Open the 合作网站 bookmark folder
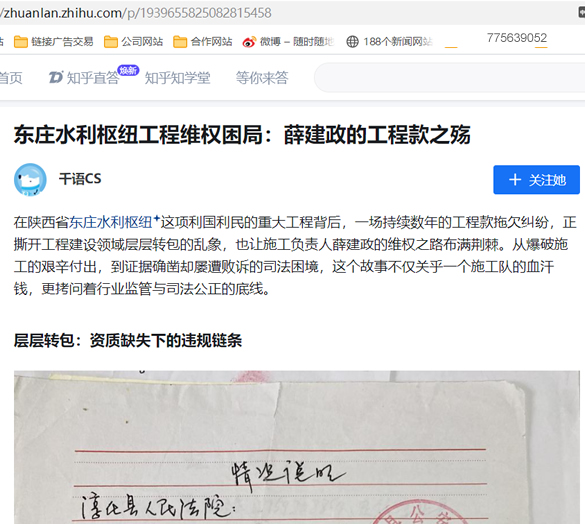Image resolution: width=585 pixels, height=524 pixels. point(203,41)
